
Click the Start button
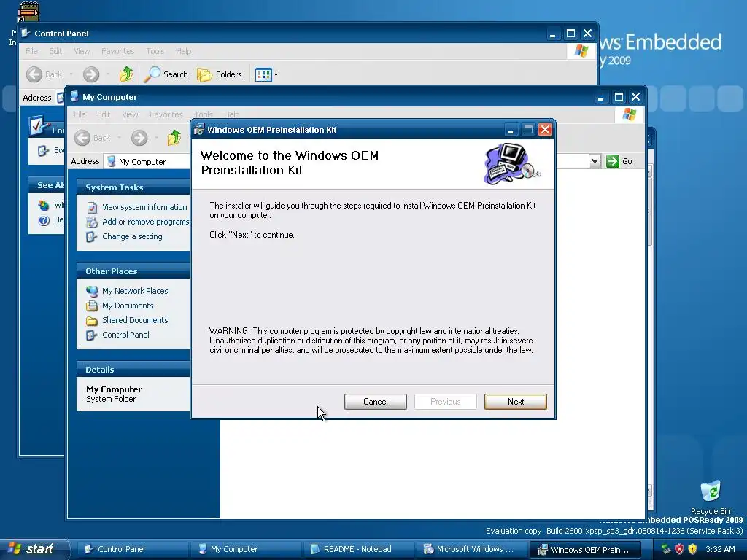(x=34, y=549)
